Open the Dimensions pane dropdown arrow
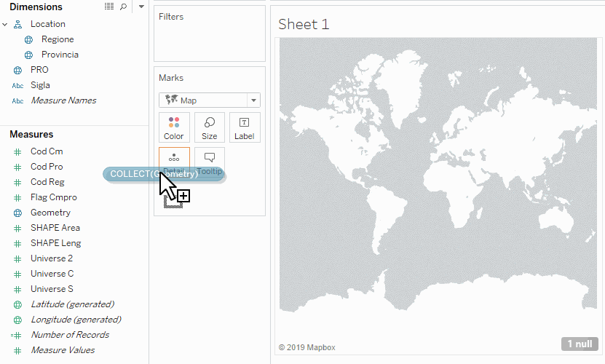605x364 pixels. [x=141, y=7]
